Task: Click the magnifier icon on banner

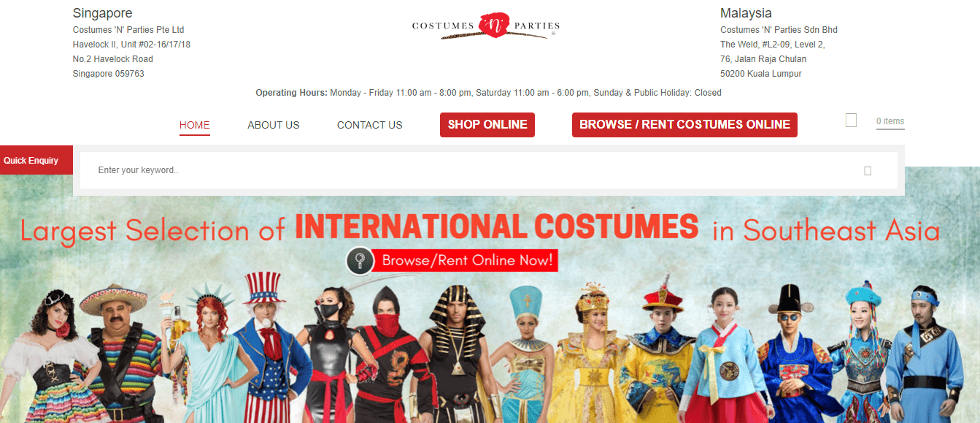Action: pyautogui.click(x=360, y=260)
